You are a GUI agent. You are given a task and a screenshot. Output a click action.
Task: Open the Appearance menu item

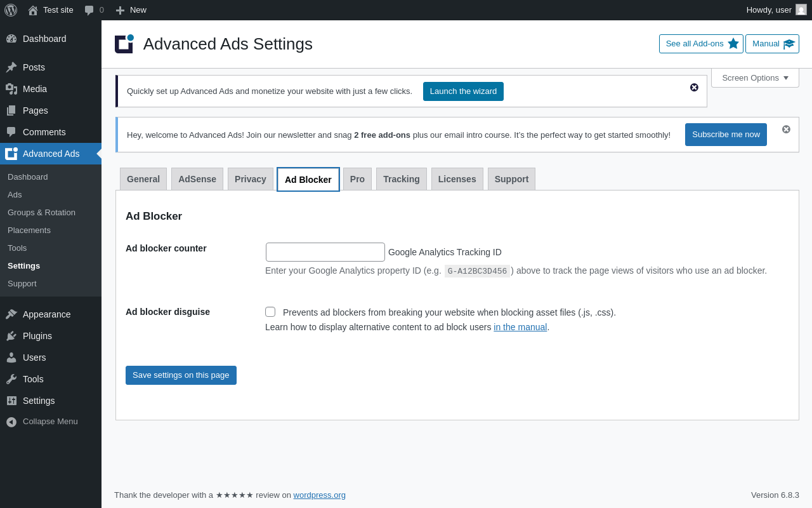46,314
